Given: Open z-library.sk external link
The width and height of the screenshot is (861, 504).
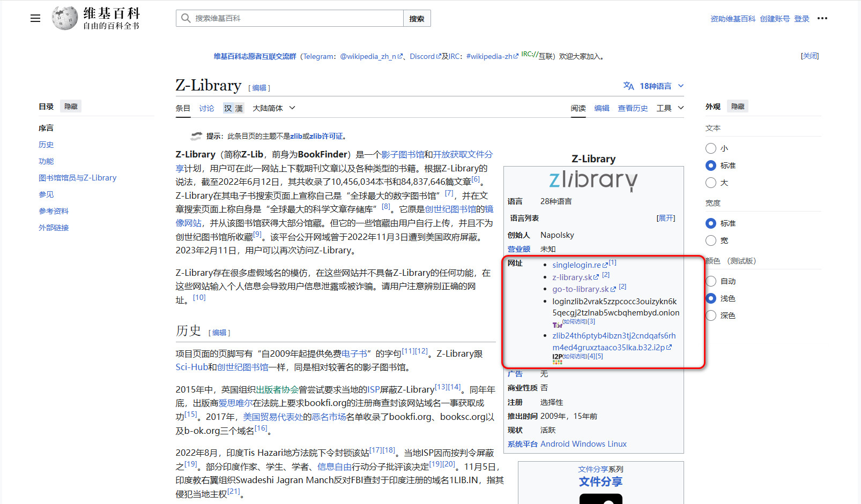Looking at the screenshot, I should click(575, 277).
